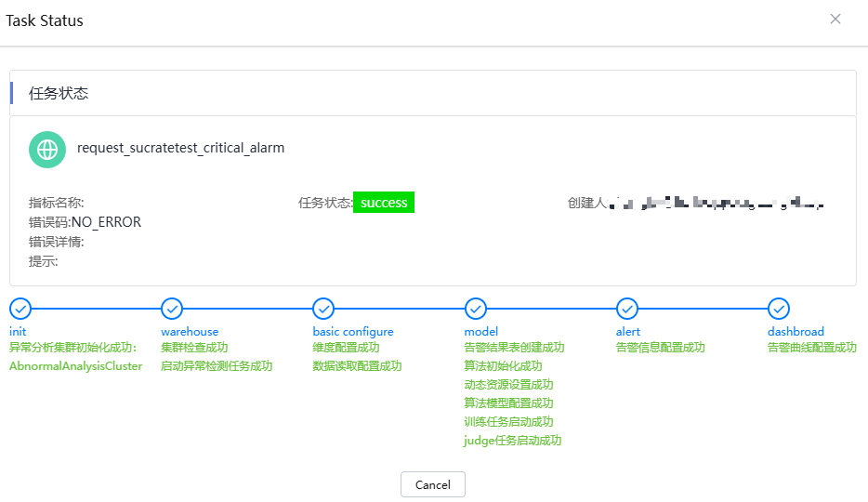The height and width of the screenshot is (502, 868).
Task: Click the green success status badge
Action: (x=384, y=203)
